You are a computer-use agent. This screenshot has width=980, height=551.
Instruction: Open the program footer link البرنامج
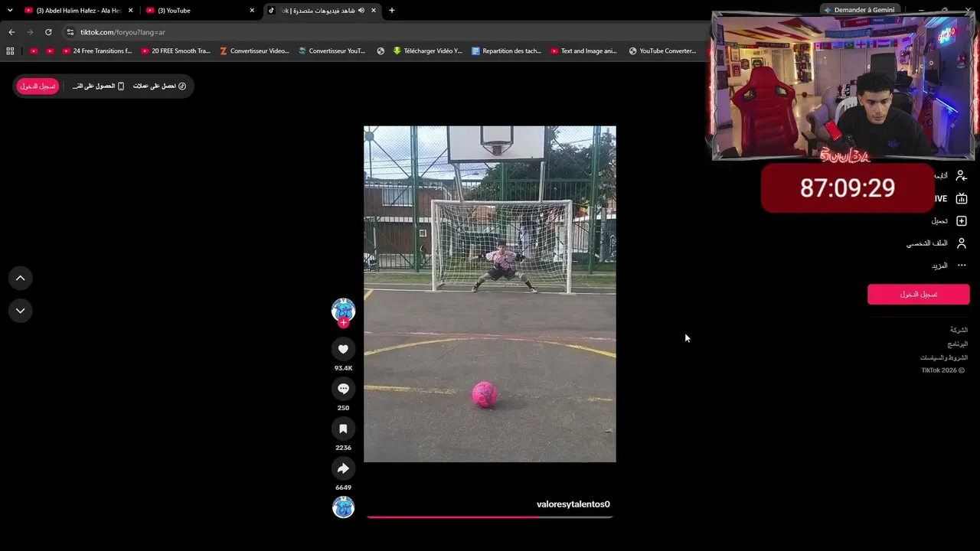tap(958, 344)
